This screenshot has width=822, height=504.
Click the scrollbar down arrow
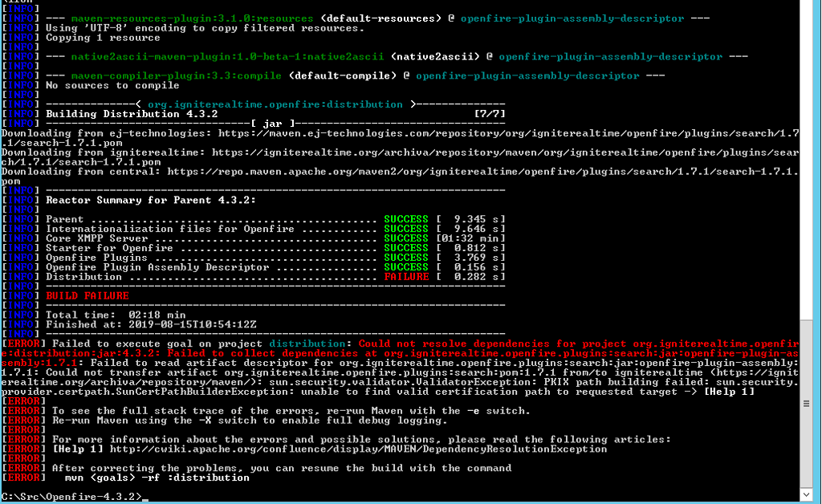[805, 494]
